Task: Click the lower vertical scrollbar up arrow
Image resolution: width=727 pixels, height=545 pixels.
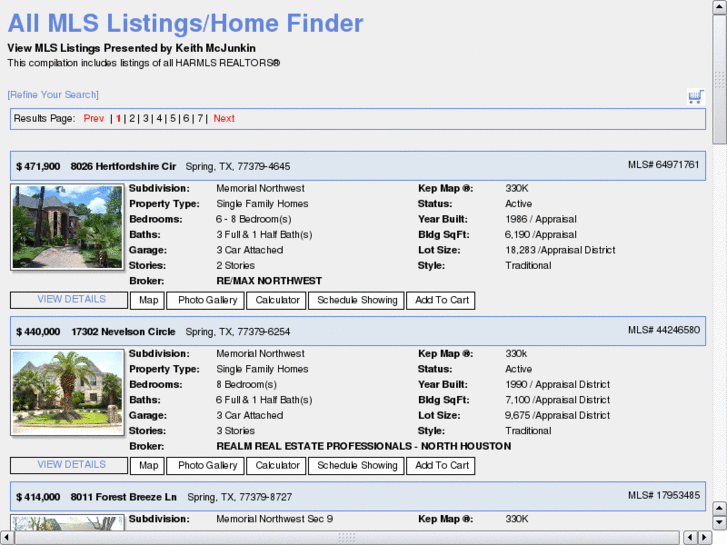Action: point(719,509)
